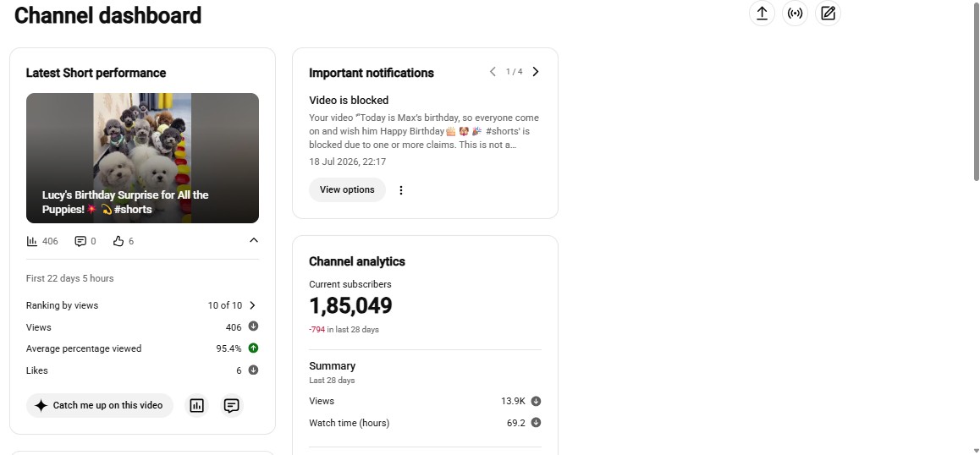Click the thumbs-up likes icon under thumbnail
Screen dimensions: 980x455
pos(118,241)
